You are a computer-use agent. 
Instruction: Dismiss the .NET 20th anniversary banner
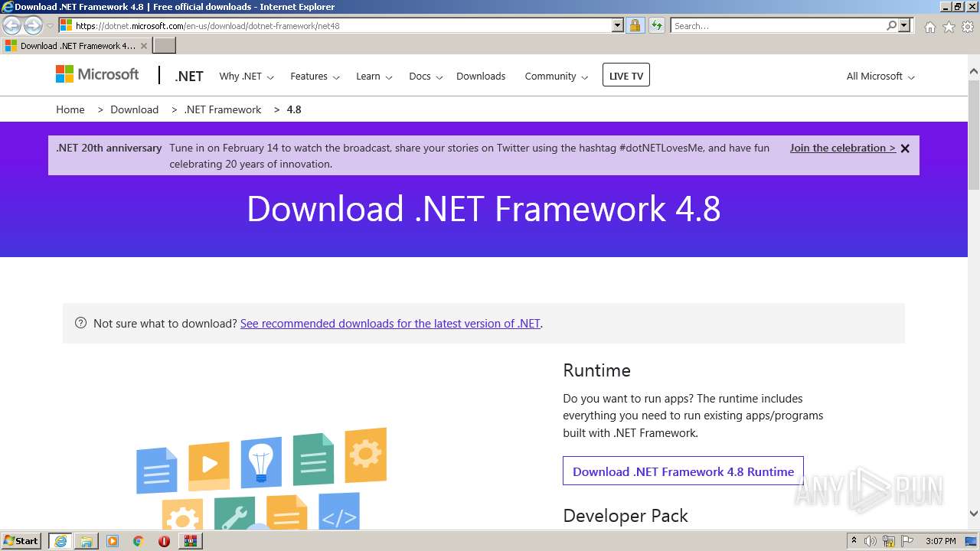click(905, 148)
